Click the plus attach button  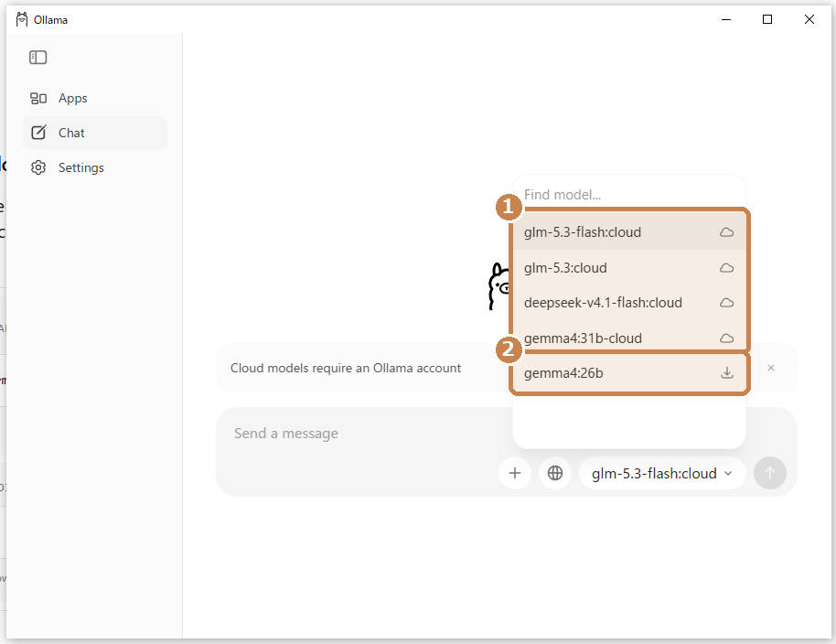click(515, 473)
